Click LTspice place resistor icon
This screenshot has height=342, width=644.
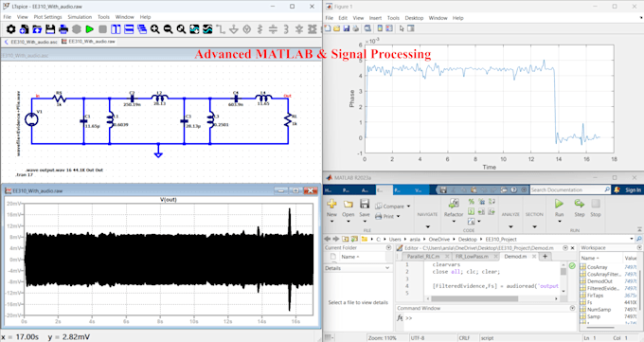coord(260,29)
